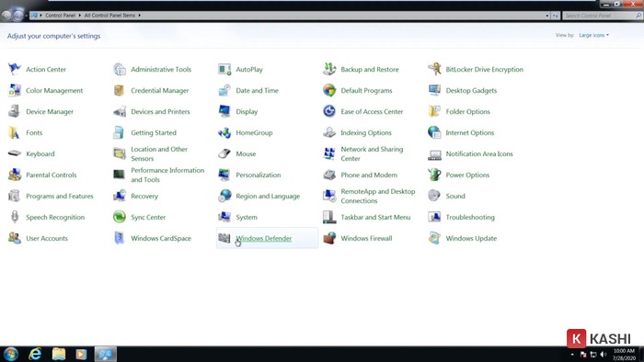Open the Network and Sharing Center icon
Screen dimensions: 644x362
click(329, 153)
